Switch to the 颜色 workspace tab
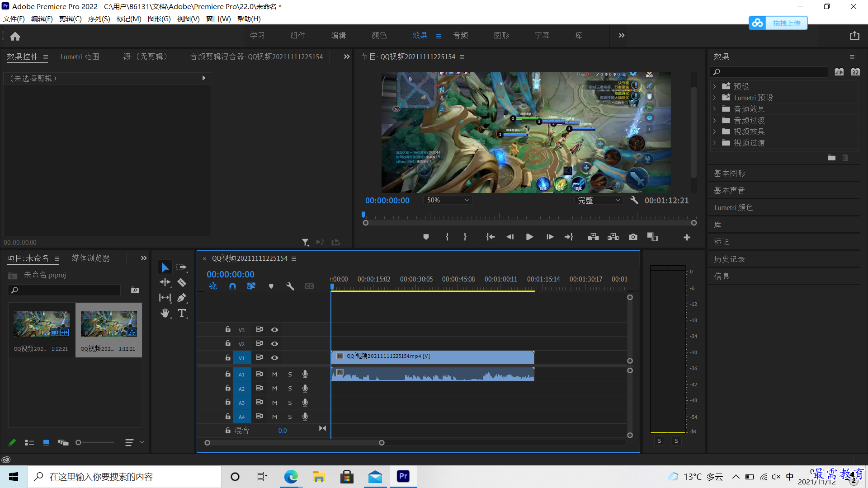 (379, 35)
